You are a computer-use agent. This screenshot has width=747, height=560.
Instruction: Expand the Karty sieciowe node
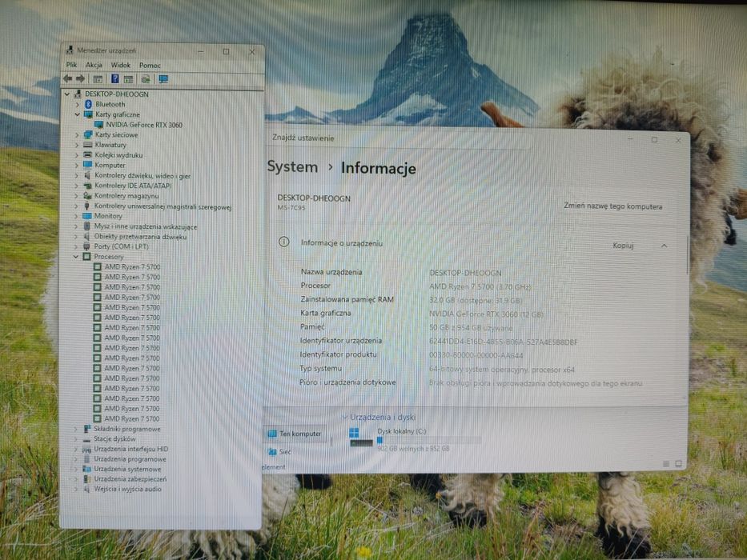(77, 134)
